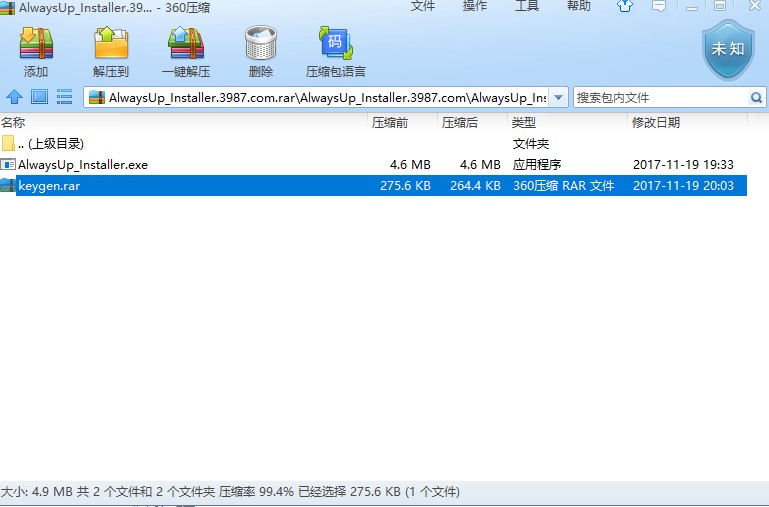The image size is (769, 507).
Task: Select the .. (上级目录) row
Action: 373,143
